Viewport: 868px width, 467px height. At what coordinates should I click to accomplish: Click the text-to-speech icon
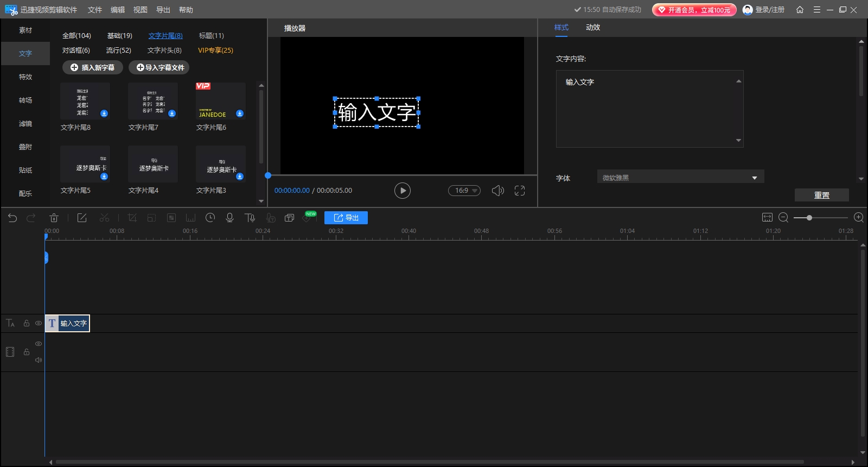click(250, 218)
